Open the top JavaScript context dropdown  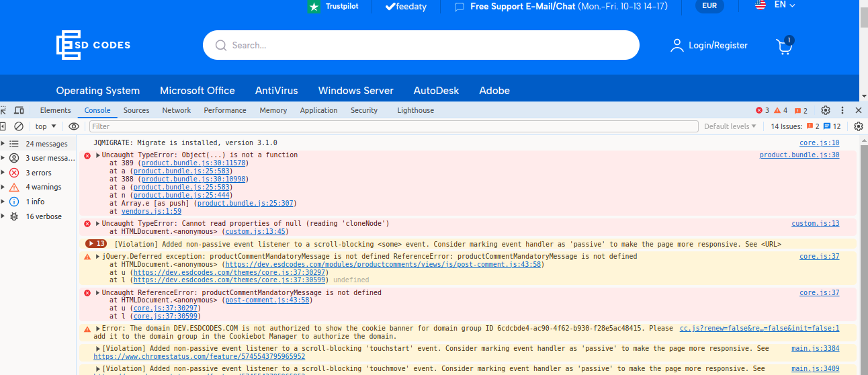point(46,126)
